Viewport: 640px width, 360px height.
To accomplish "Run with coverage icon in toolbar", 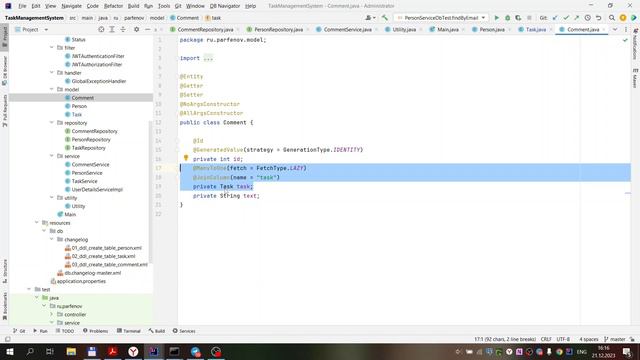I will pyautogui.click(x=518, y=18).
